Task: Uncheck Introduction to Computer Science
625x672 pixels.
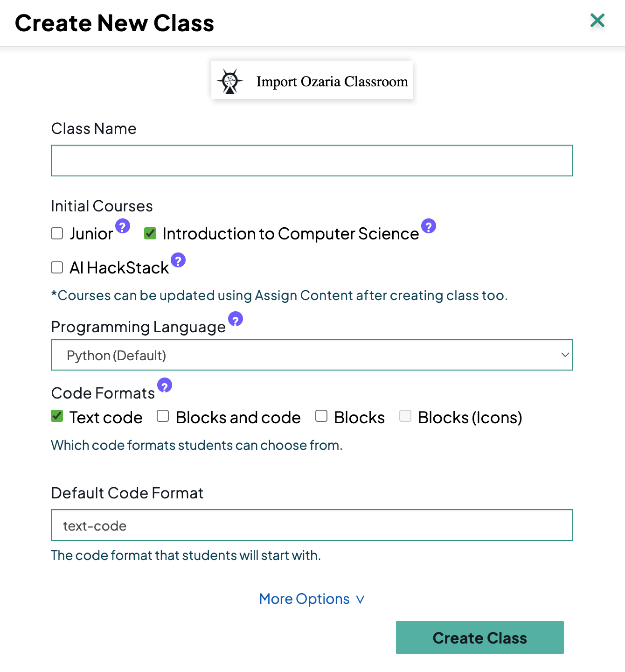Action: pos(150,233)
